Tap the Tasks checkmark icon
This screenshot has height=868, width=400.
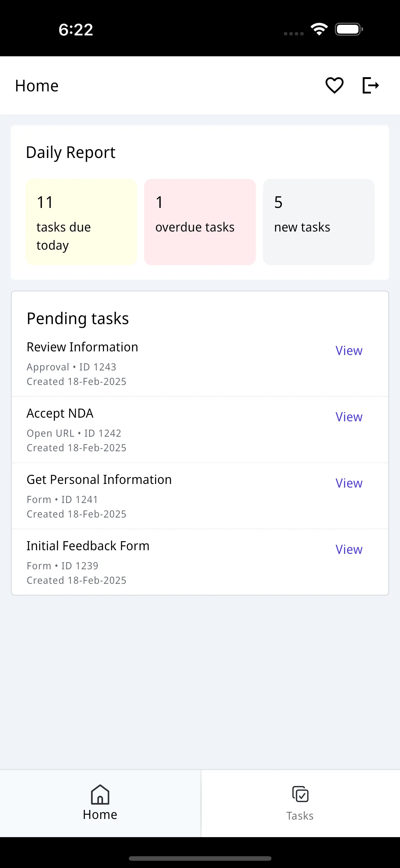click(x=300, y=794)
